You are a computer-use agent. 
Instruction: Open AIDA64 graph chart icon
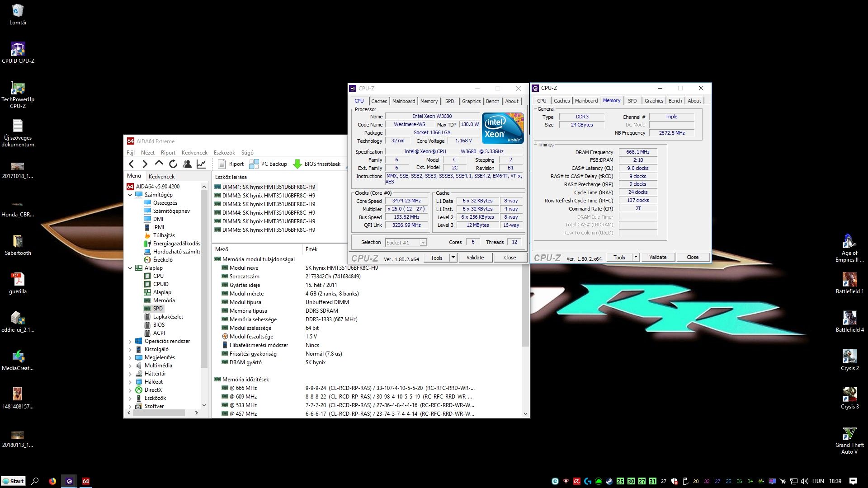pyautogui.click(x=201, y=164)
